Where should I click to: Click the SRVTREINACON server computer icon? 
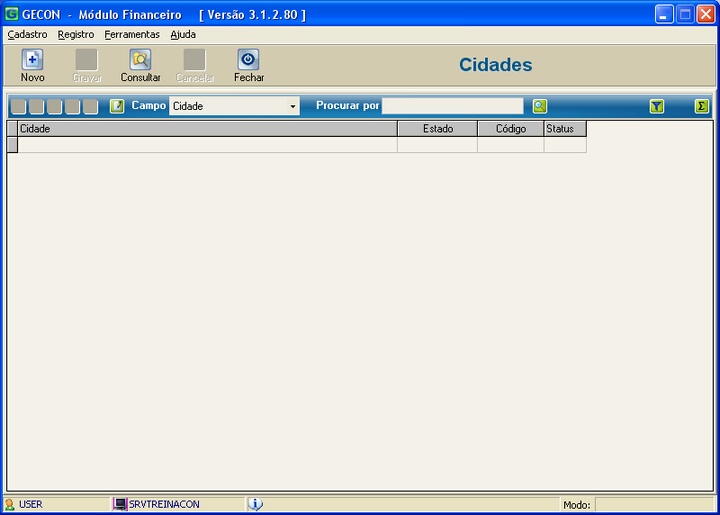click(120, 504)
